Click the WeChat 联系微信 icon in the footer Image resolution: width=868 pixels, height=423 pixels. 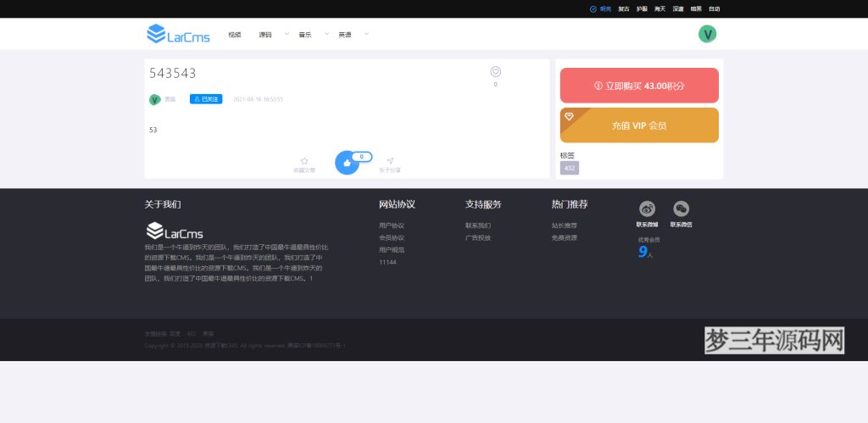click(x=681, y=209)
